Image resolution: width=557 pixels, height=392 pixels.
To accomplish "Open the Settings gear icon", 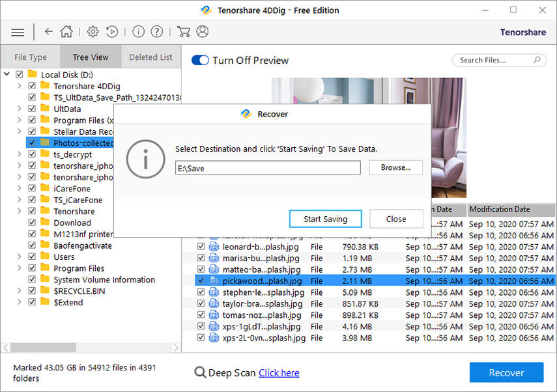I will pos(92,31).
